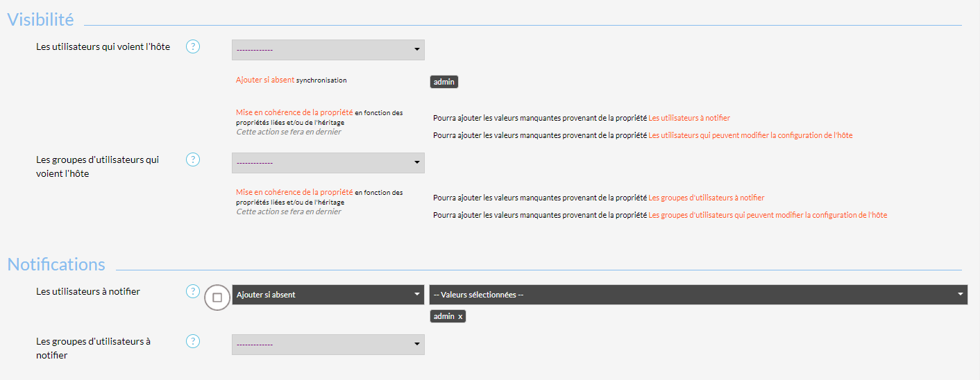Toggle the round checkbox beside "Ajouter si absent" dropdown
The height and width of the screenshot is (380, 980).
tap(217, 297)
